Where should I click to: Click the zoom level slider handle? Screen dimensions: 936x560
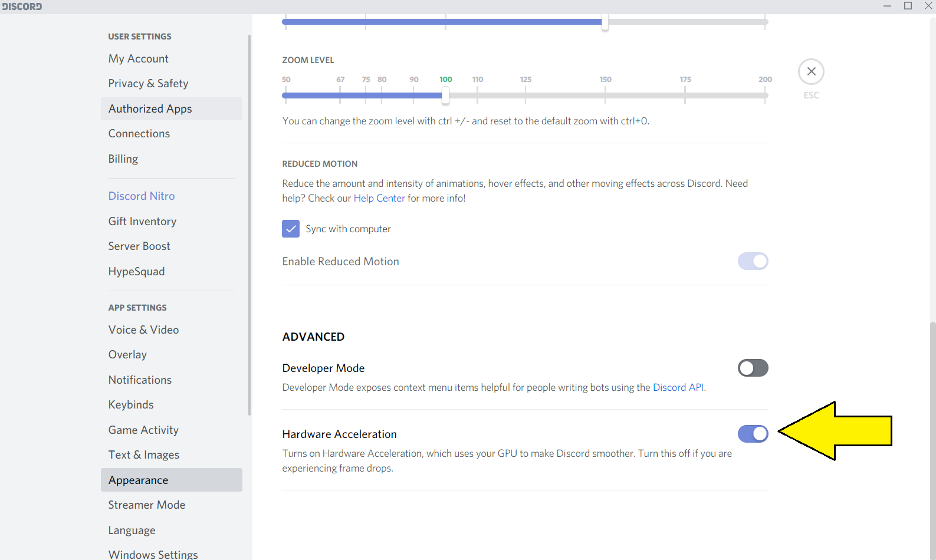tap(445, 95)
